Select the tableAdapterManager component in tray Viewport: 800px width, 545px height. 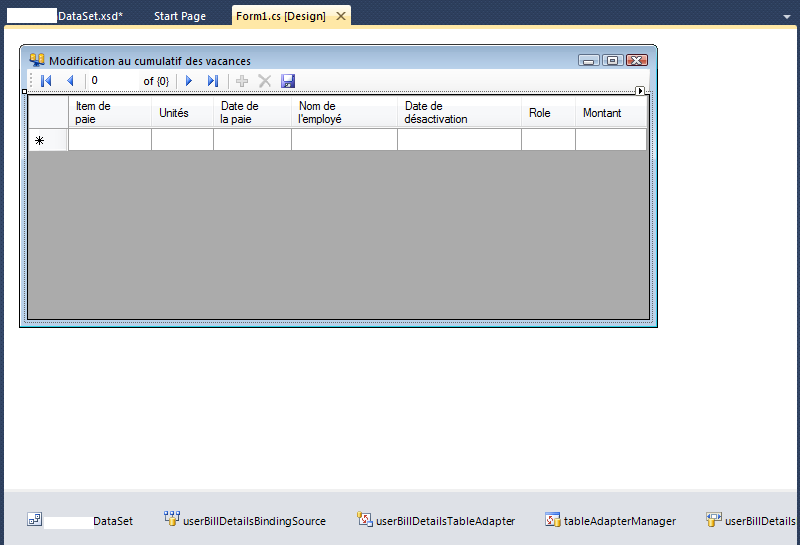click(611, 520)
